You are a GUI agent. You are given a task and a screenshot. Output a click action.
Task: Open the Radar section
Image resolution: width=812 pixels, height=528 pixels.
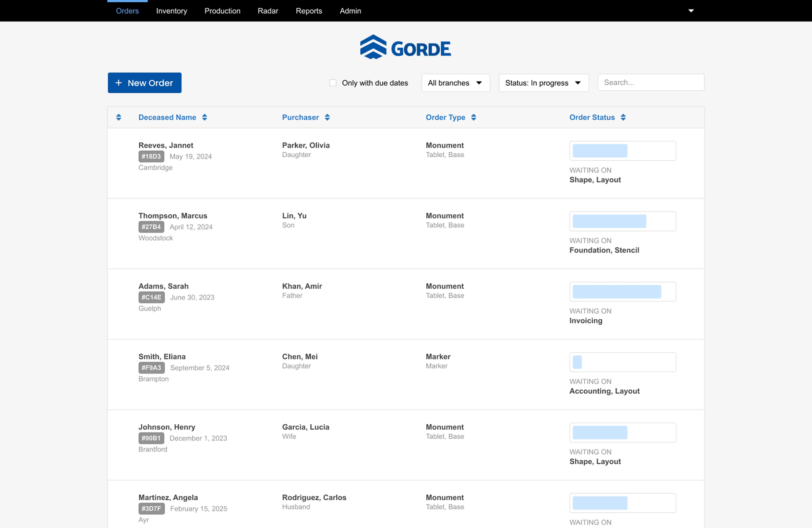[x=268, y=11]
